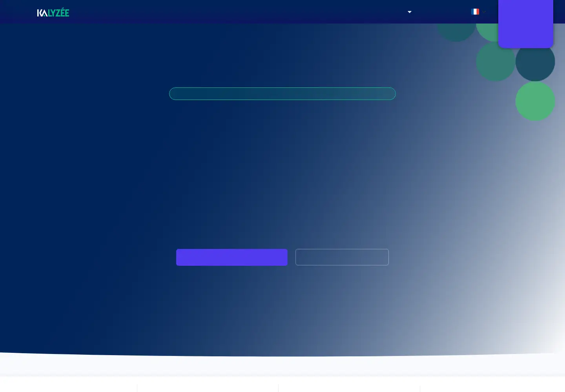565x392 pixels.
Task: Click the outlined hero button
Action: (342, 257)
